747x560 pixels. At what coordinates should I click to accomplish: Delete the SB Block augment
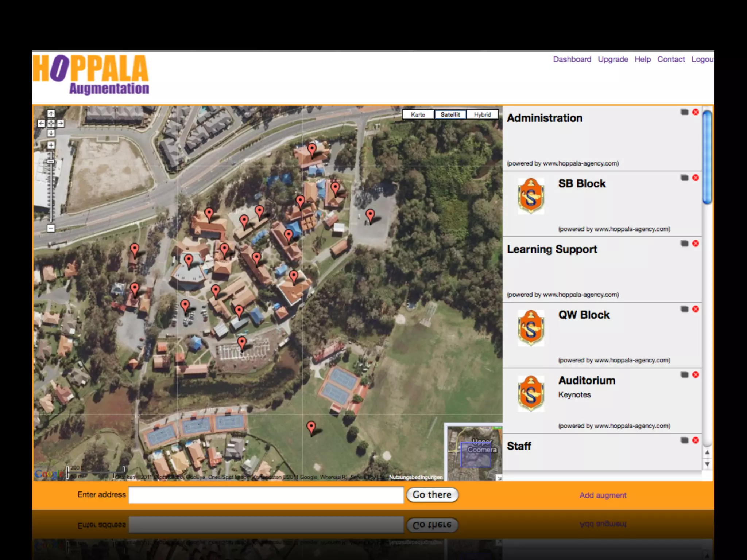click(x=696, y=178)
